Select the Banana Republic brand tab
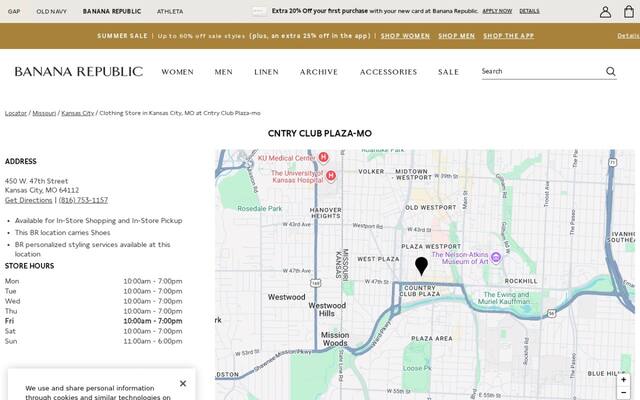 [112, 11]
